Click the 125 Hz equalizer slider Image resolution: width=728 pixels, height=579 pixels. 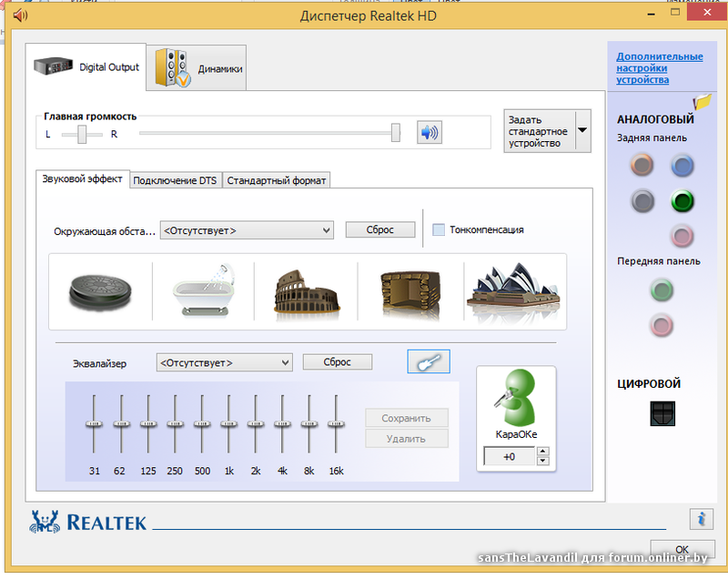pos(148,424)
